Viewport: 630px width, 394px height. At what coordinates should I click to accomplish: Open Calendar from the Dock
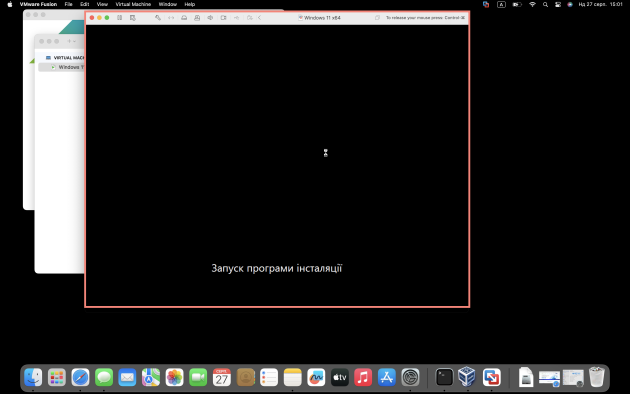(x=222, y=377)
